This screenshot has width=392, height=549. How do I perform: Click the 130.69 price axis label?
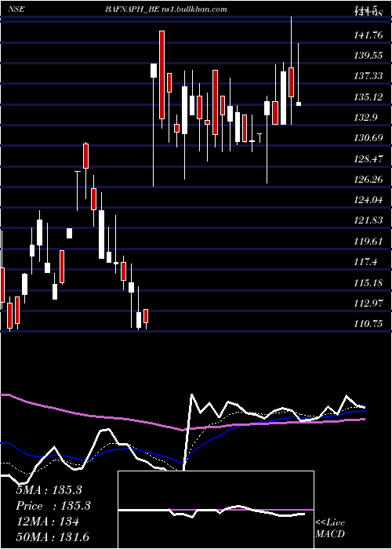368,138
